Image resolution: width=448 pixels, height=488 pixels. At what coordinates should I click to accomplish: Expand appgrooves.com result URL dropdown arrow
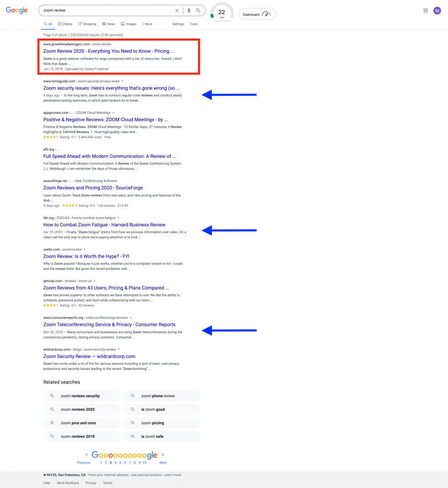[113, 112]
